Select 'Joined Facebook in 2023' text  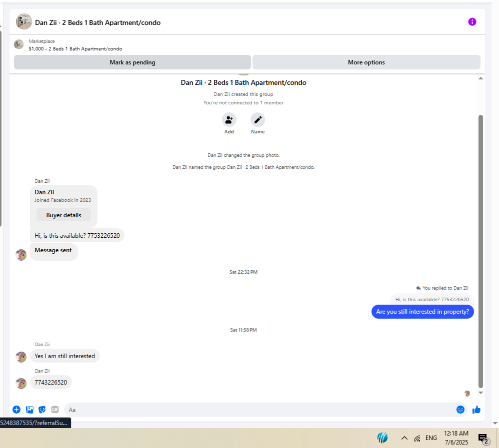tap(62, 200)
